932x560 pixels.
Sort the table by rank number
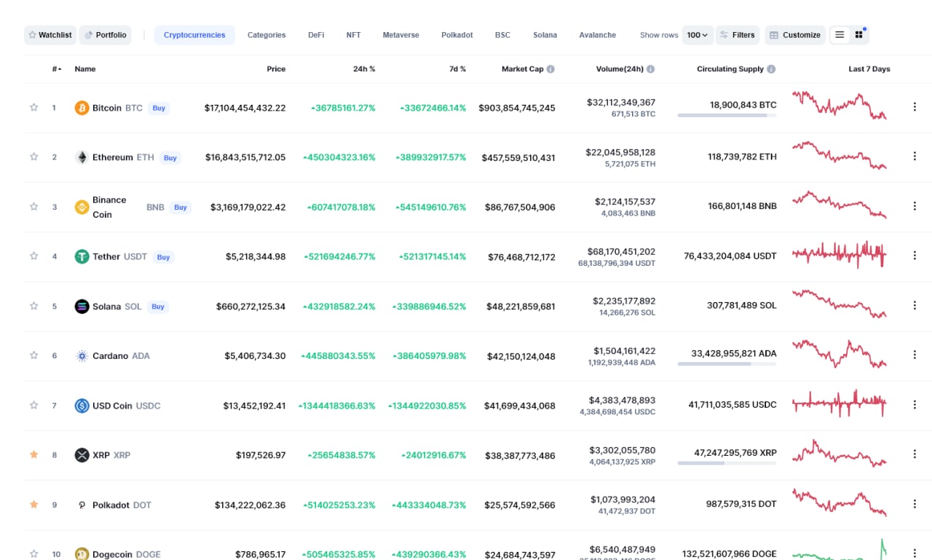pos(56,69)
